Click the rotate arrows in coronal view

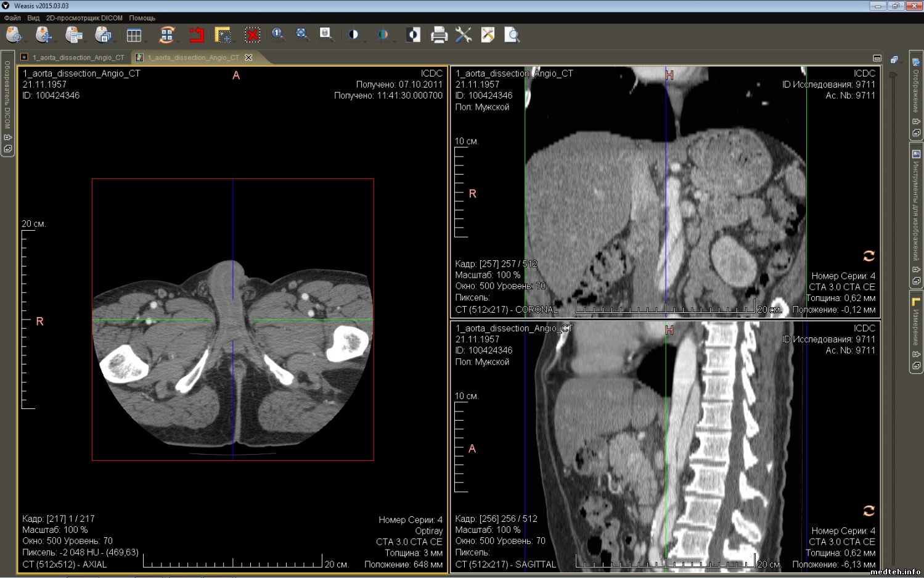869,256
